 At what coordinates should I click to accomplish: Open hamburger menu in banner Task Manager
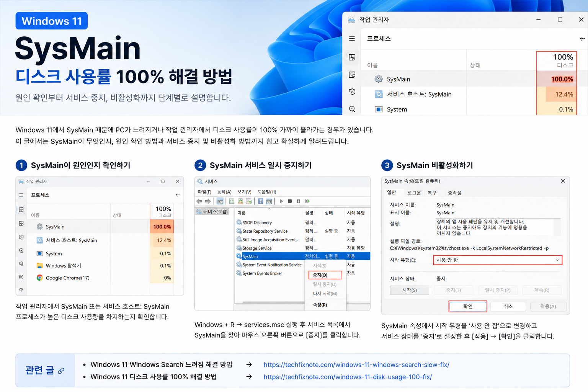(x=352, y=39)
